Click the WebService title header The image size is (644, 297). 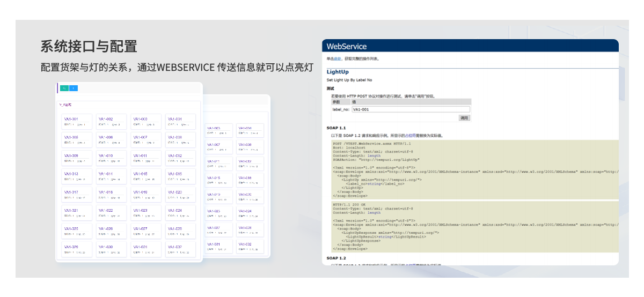347,47
